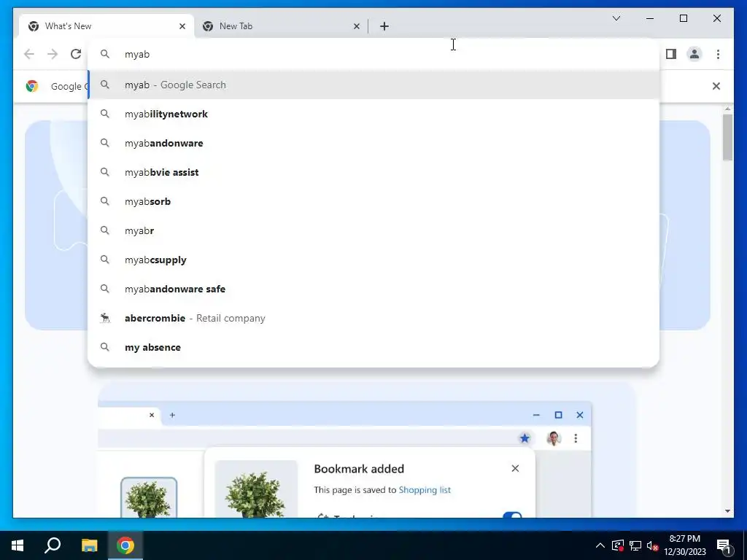Open a new tab with plus button
This screenshot has width=747, height=560.
pos(384,26)
